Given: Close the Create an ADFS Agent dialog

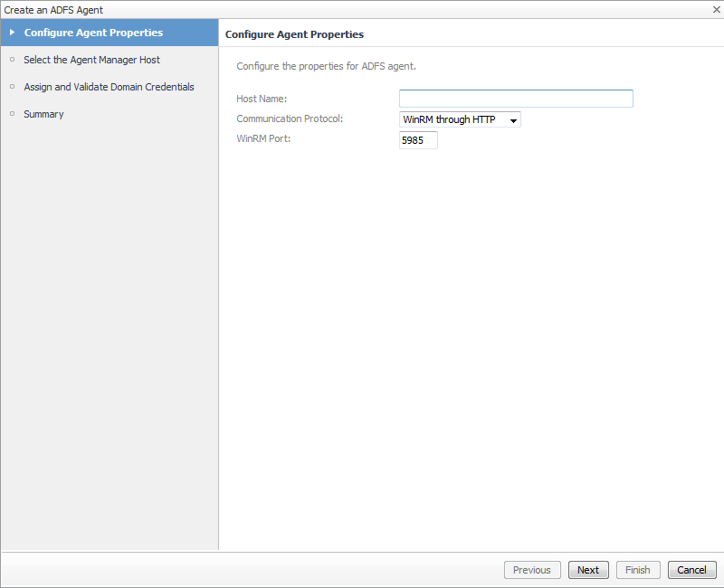Looking at the screenshot, I should pos(716,9).
